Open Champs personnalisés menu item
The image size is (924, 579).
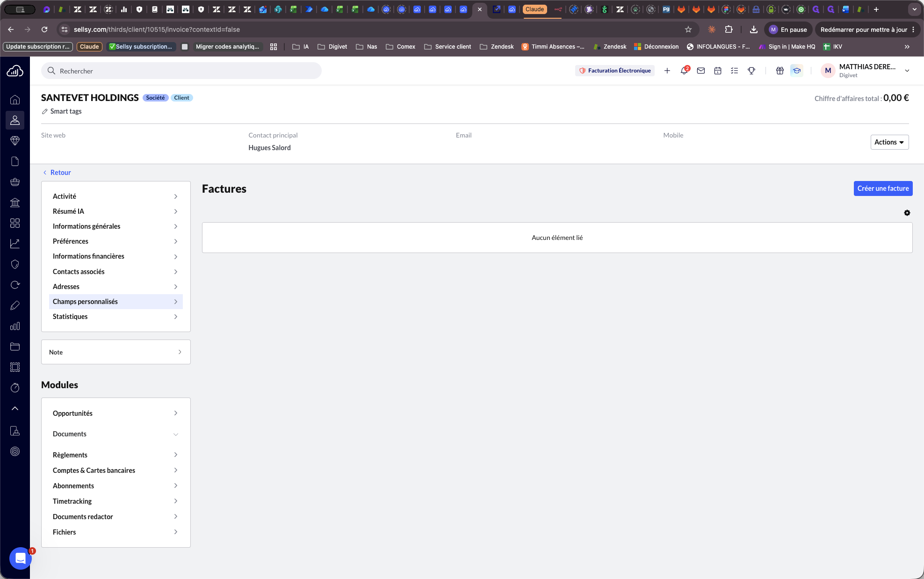click(x=115, y=302)
